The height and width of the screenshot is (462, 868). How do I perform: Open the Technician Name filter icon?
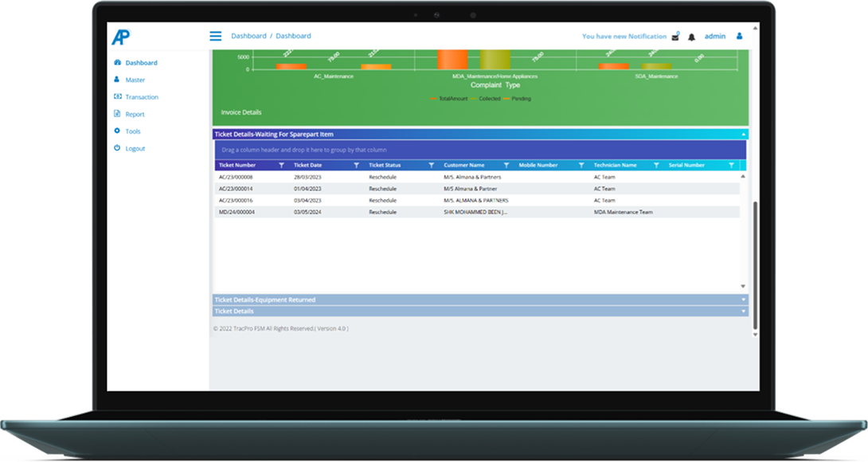(x=656, y=165)
